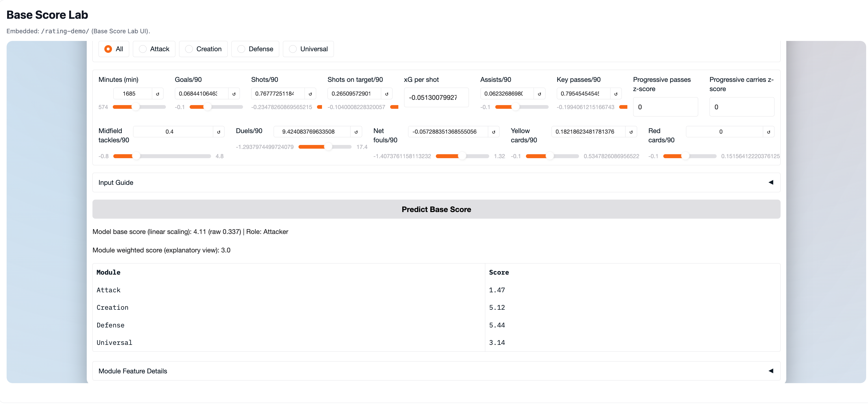Select the Creation filter

(x=203, y=49)
